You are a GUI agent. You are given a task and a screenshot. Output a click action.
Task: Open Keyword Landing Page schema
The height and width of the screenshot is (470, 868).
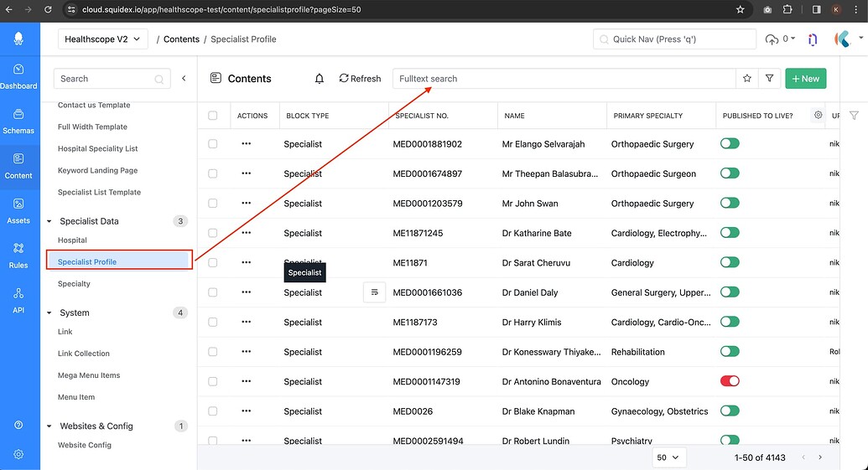(x=98, y=170)
